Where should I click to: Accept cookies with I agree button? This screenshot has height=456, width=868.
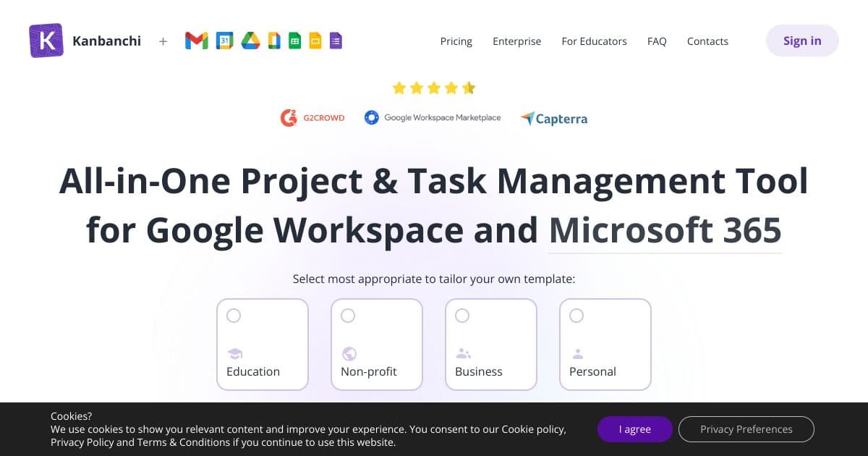click(634, 429)
